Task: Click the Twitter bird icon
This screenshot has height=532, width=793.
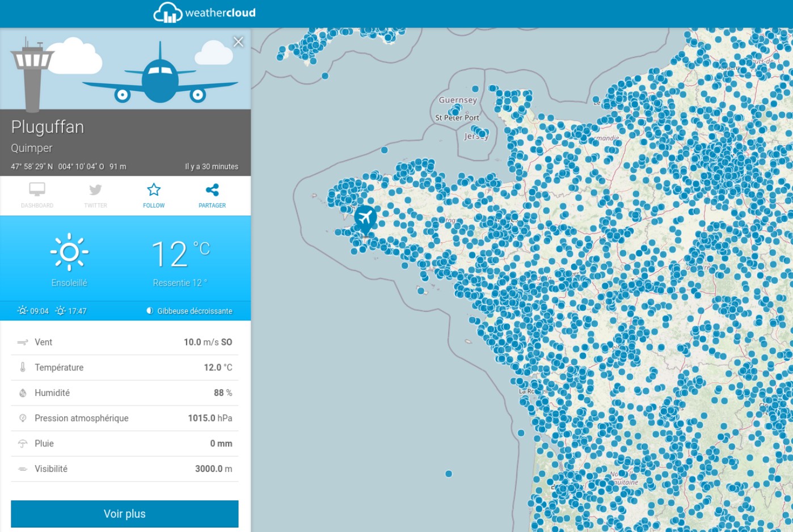Action: pyautogui.click(x=95, y=189)
